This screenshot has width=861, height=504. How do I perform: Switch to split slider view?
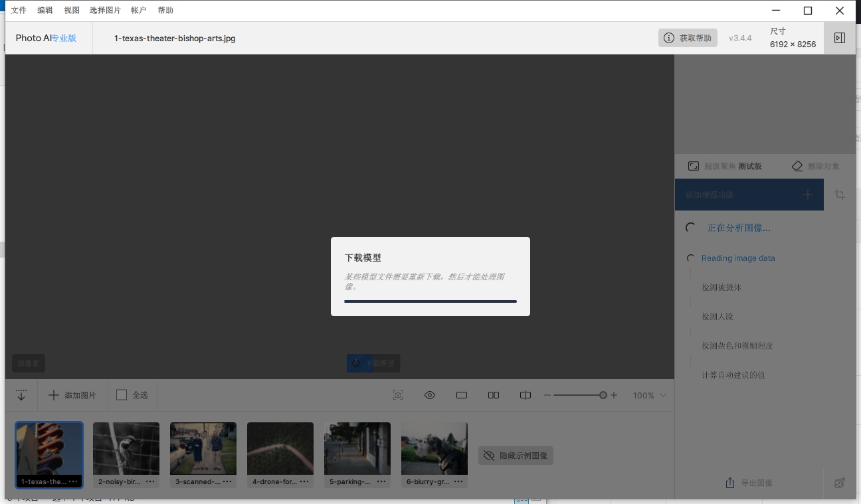526,395
